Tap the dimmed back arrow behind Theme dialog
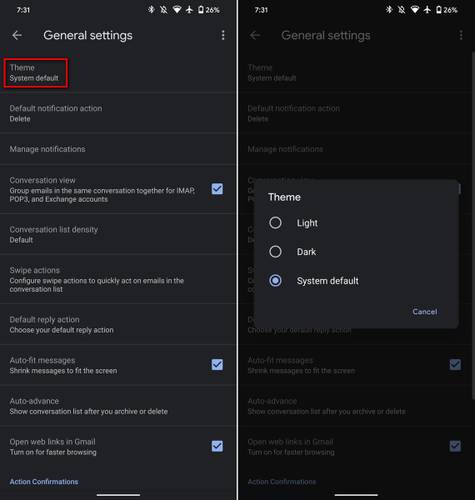The width and height of the screenshot is (475, 500). click(x=255, y=35)
